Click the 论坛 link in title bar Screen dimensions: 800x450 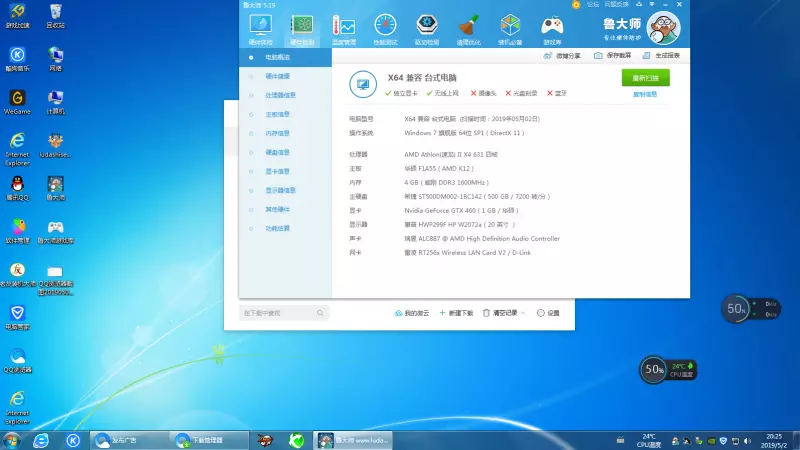[x=592, y=5]
